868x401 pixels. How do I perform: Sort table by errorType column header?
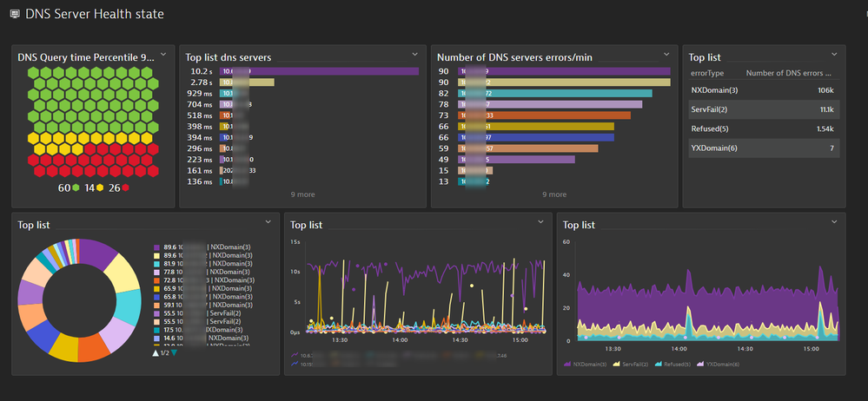tap(706, 74)
